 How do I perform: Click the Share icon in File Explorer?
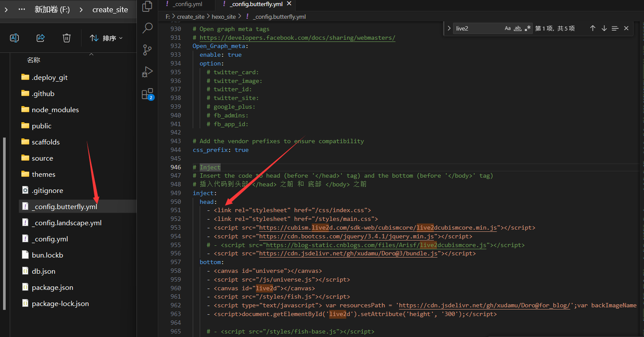coord(41,38)
